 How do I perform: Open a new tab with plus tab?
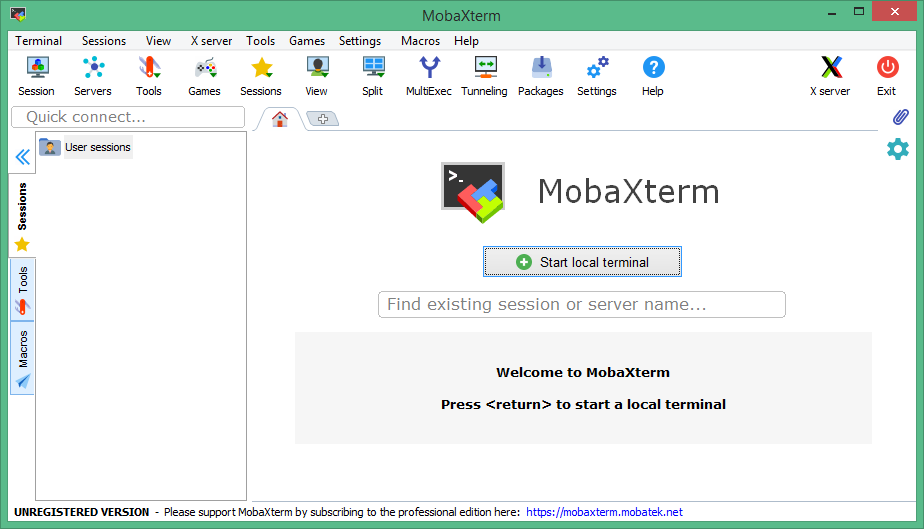(323, 118)
